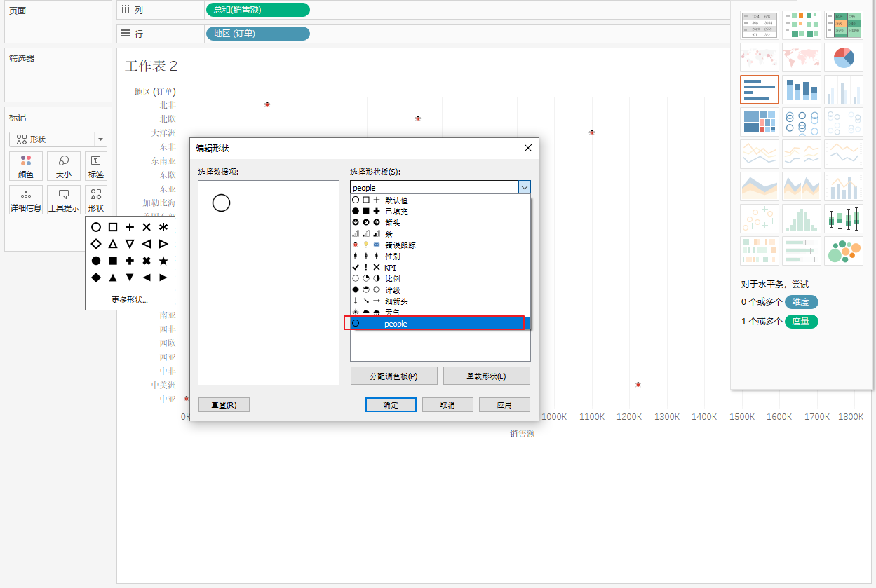Choose the 评级 rating shape palette

coord(440,290)
